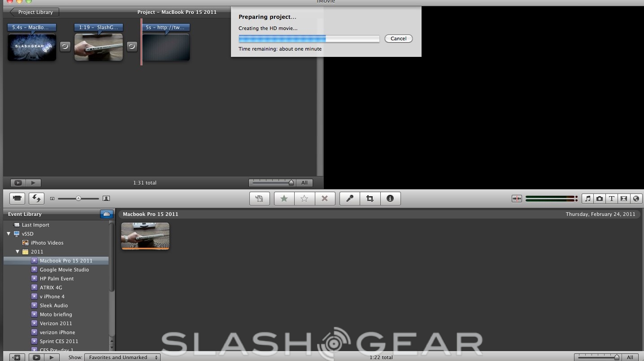Select the v iPhone 4 event

pyautogui.click(x=52, y=297)
